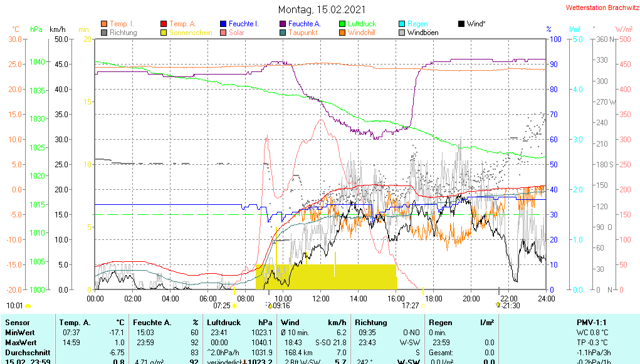Click the Wetterstation Brachwitz label
The width and height of the screenshot is (640, 364).
pos(601,8)
